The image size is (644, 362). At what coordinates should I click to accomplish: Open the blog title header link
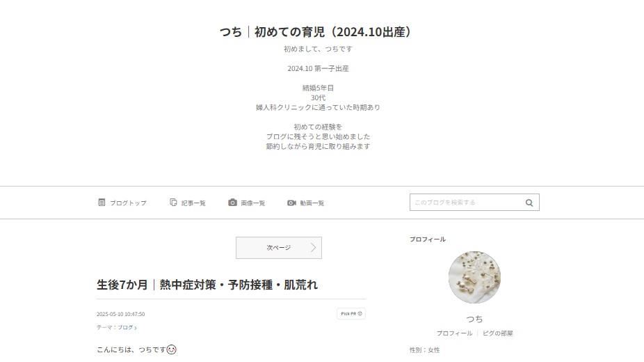click(316, 32)
